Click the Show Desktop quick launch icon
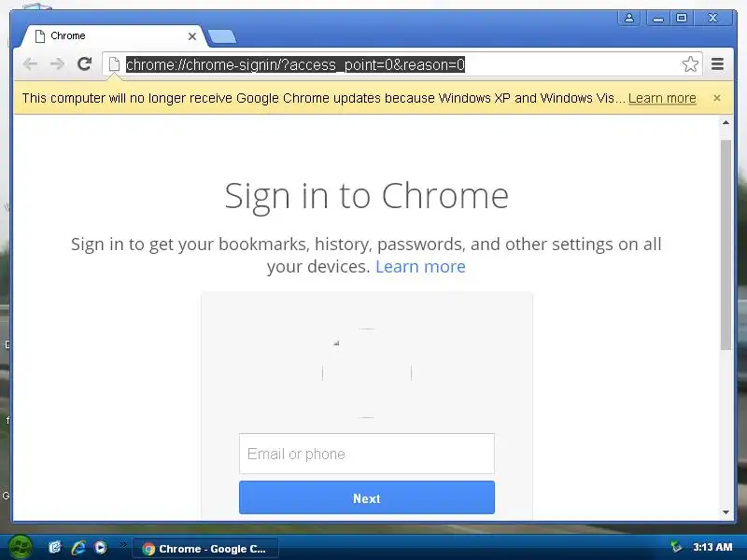The image size is (747, 560). [x=55, y=548]
